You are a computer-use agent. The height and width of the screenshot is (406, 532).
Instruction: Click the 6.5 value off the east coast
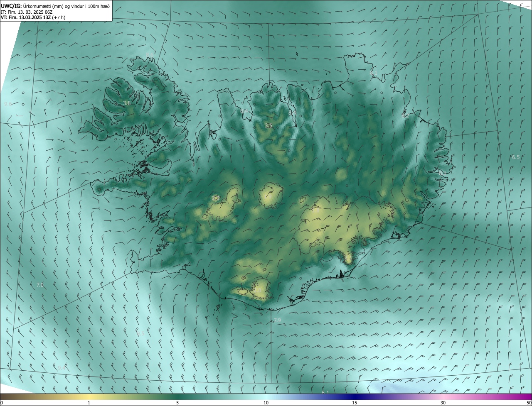tap(516, 157)
